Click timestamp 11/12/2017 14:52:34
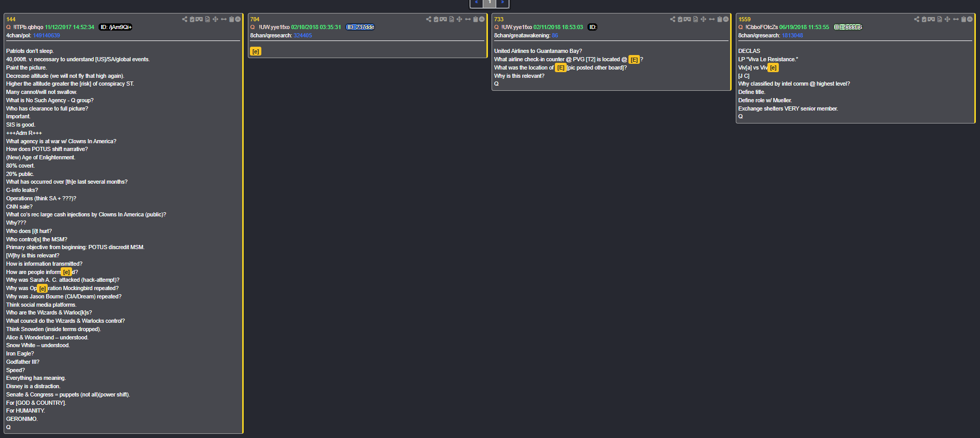The height and width of the screenshot is (438, 980). click(69, 27)
